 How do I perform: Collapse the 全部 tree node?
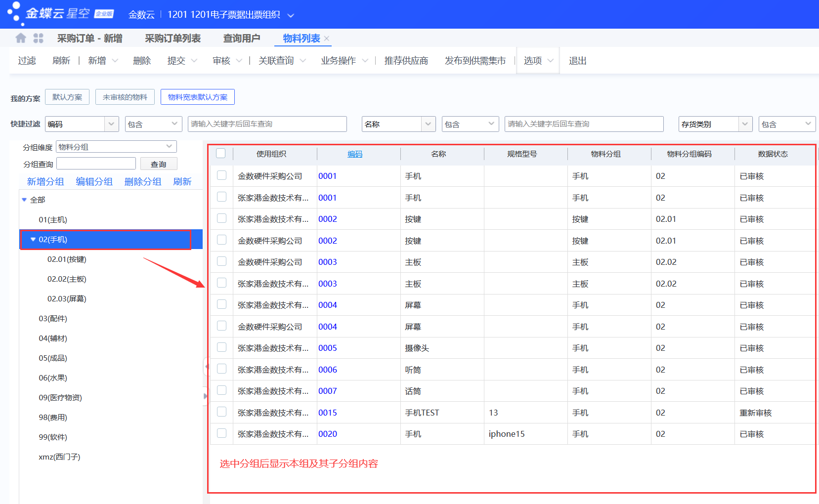click(x=24, y=200)
